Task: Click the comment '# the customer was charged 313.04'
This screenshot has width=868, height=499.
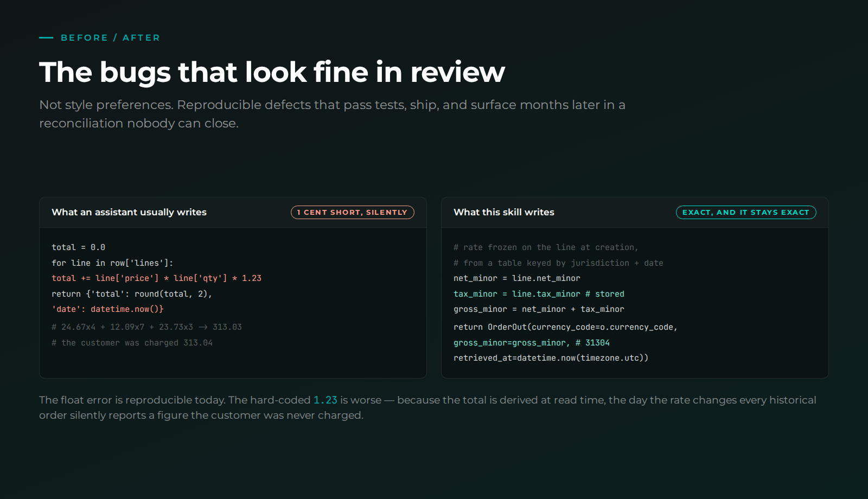Action: pos(132,343)
